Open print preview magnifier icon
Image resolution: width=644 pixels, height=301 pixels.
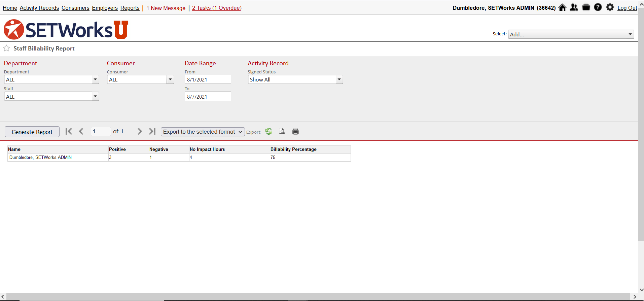pyautogui.click(x=282, y=131)
